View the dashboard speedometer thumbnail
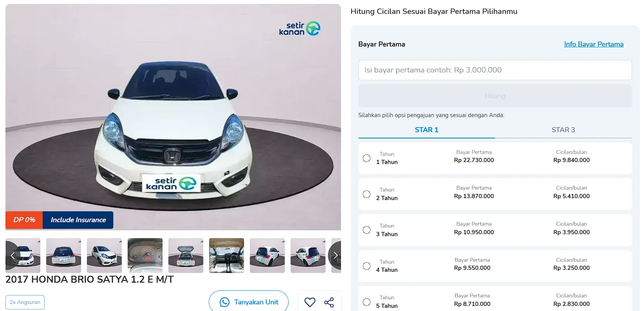 145,256
